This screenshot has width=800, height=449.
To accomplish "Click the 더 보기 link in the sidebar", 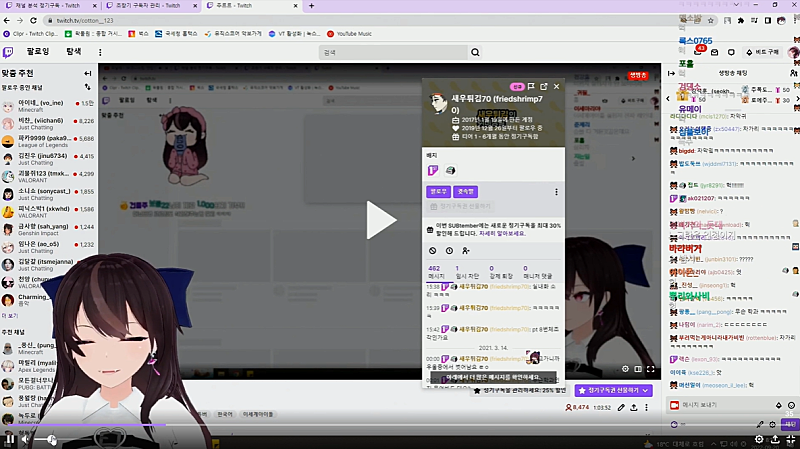I will point(10,316).
